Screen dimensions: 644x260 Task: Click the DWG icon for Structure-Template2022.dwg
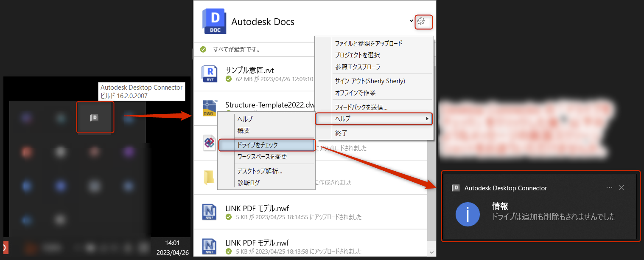coord(208,108)
